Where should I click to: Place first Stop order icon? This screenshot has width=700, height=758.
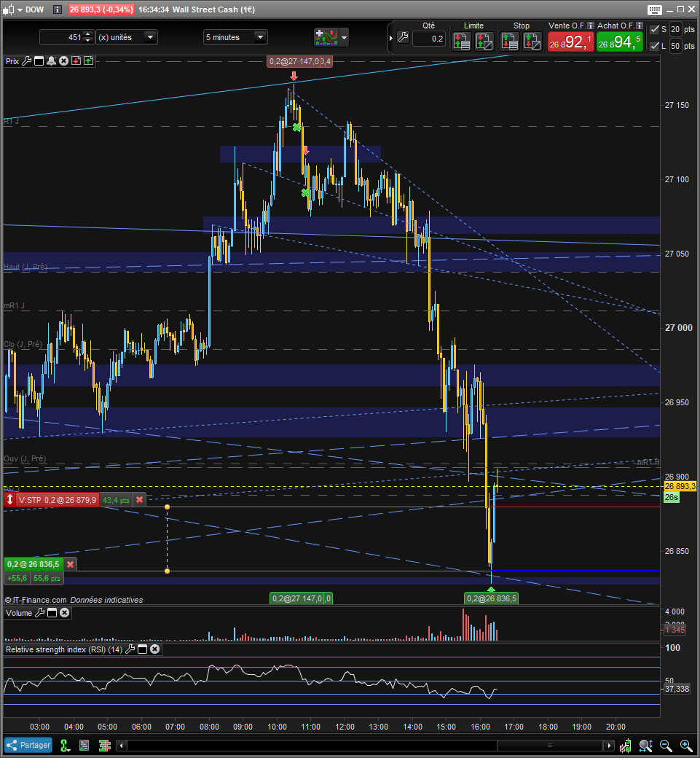coord(510,42)
